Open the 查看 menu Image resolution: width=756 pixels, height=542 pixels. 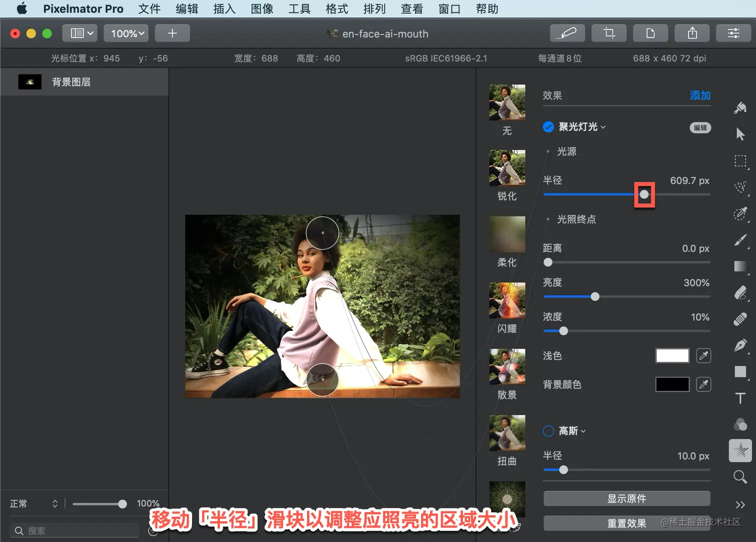tap(412, 8)
